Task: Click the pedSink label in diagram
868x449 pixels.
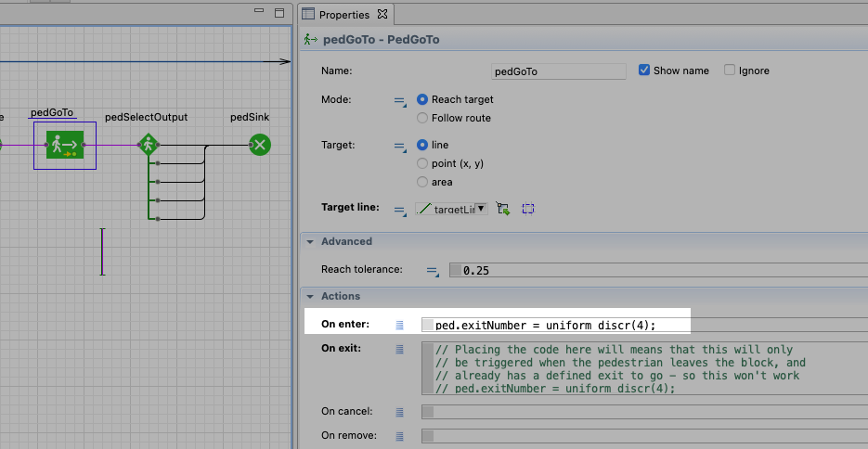Action: 250,117
